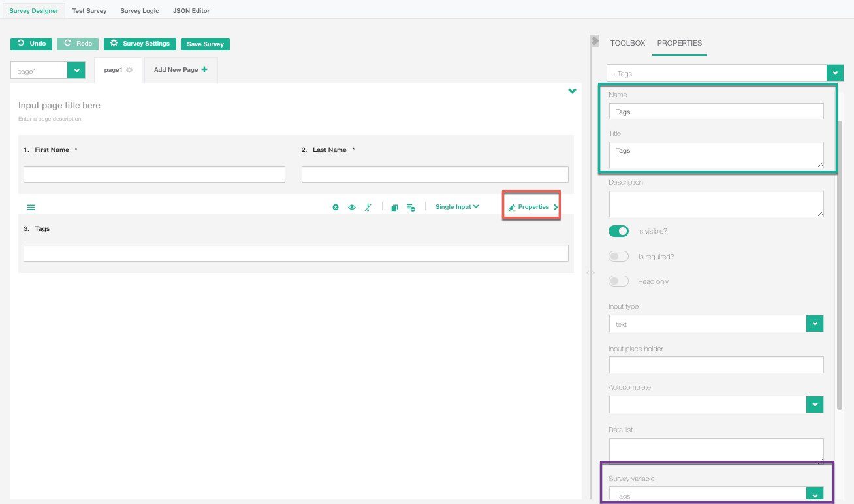Open the Single Input question type dropdown
This screenshot has height=504, width=854.
pyautogui.click(x=457, y=207)
